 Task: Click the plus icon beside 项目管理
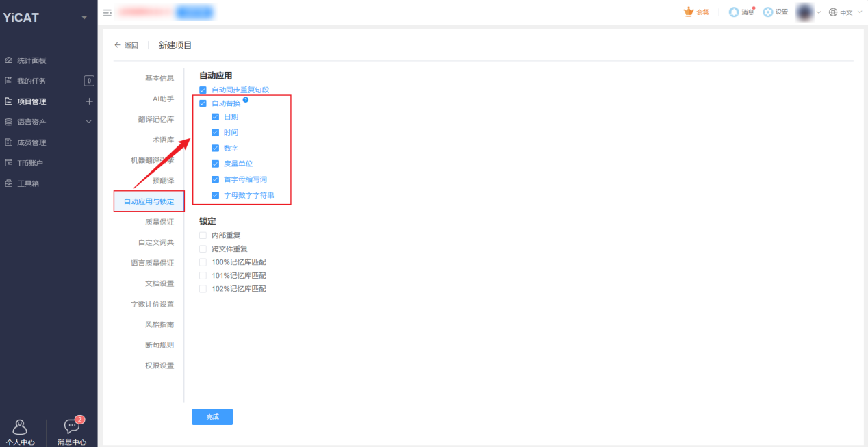(x=89, y=101)
